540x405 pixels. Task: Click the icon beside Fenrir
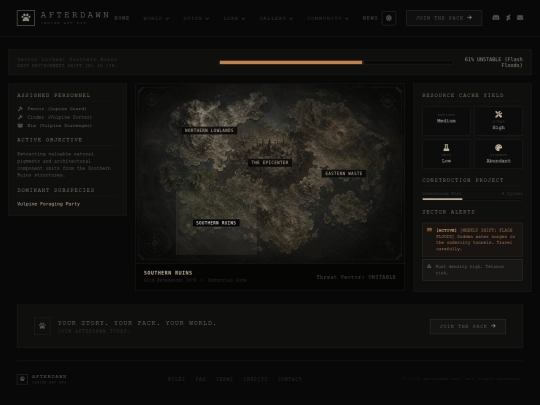point(20,108)
